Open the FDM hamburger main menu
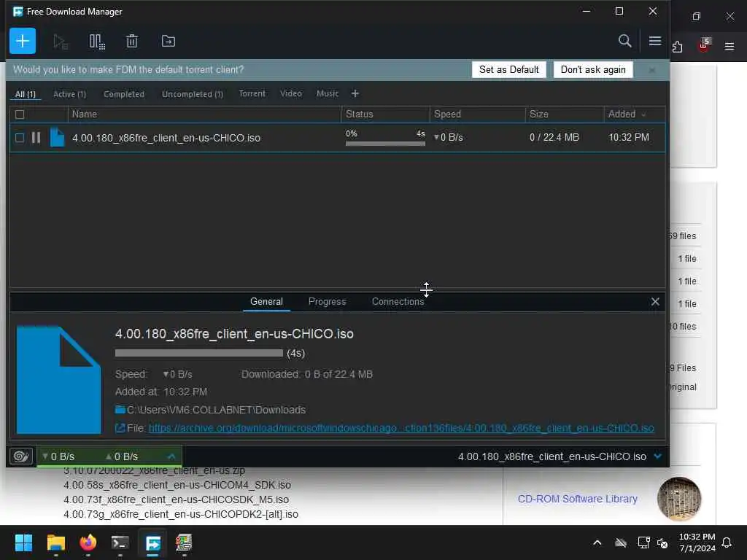Screen dimensions: 747x560 tap(655, 41)
